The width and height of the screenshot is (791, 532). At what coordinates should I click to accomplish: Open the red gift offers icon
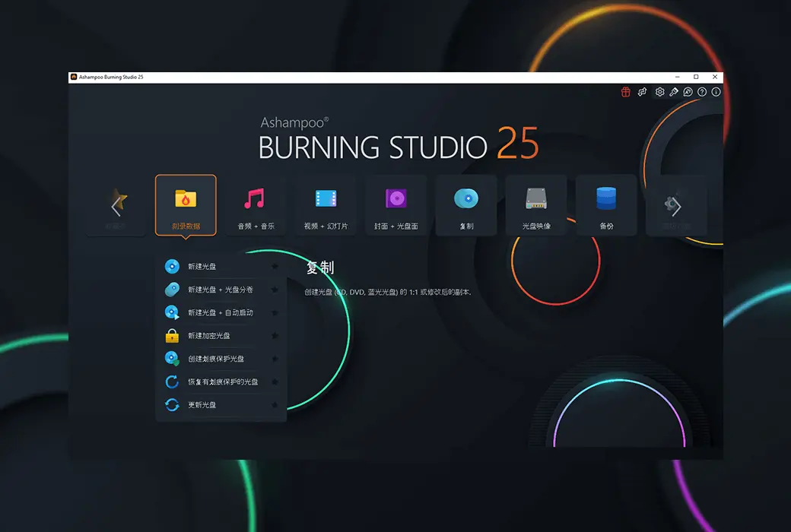click(x=625, y=92)
